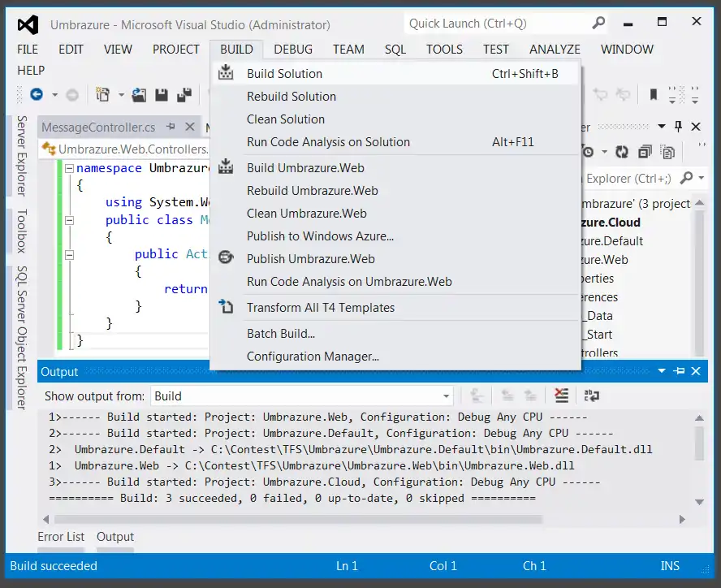Select Run Code Analysis on Solution

(395, 141)
